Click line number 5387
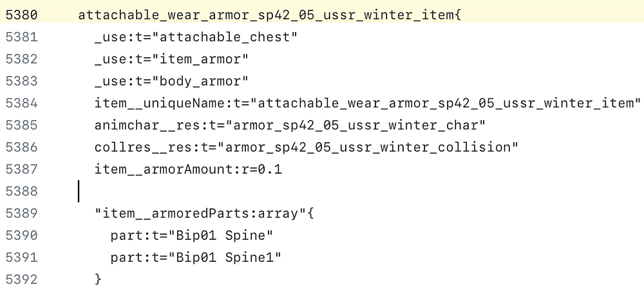644x292 pixels. coord(21,169)
